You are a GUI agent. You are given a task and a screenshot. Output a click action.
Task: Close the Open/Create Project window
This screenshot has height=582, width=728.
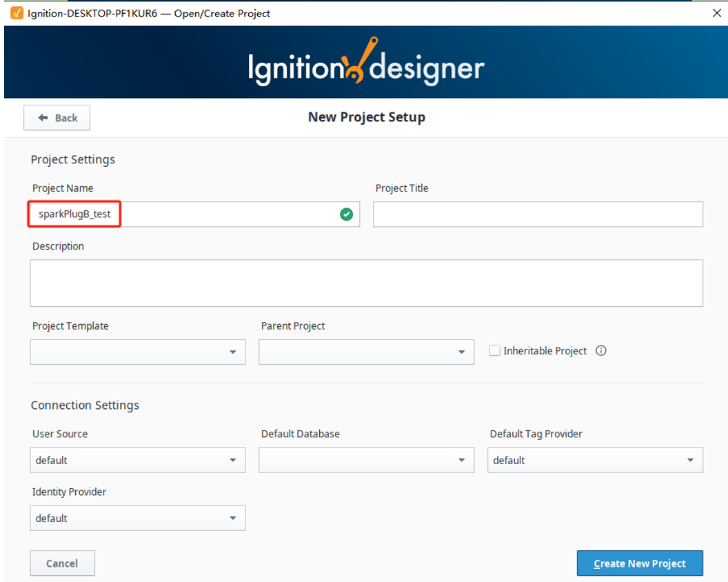(x=716, y=13)
